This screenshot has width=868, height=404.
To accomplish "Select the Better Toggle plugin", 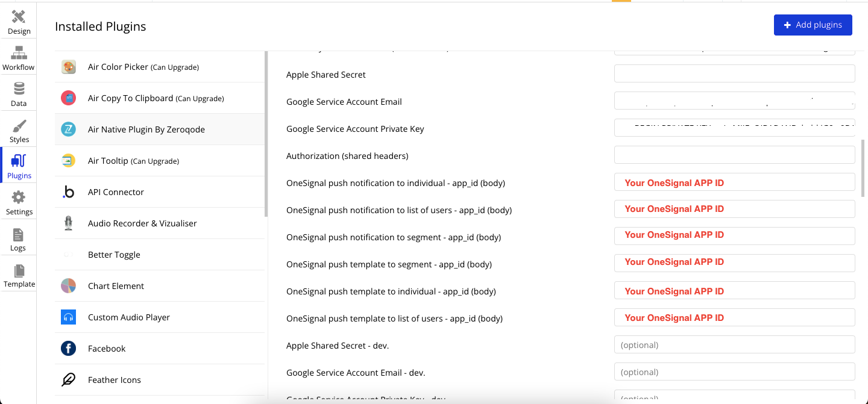I will (114, 255).
